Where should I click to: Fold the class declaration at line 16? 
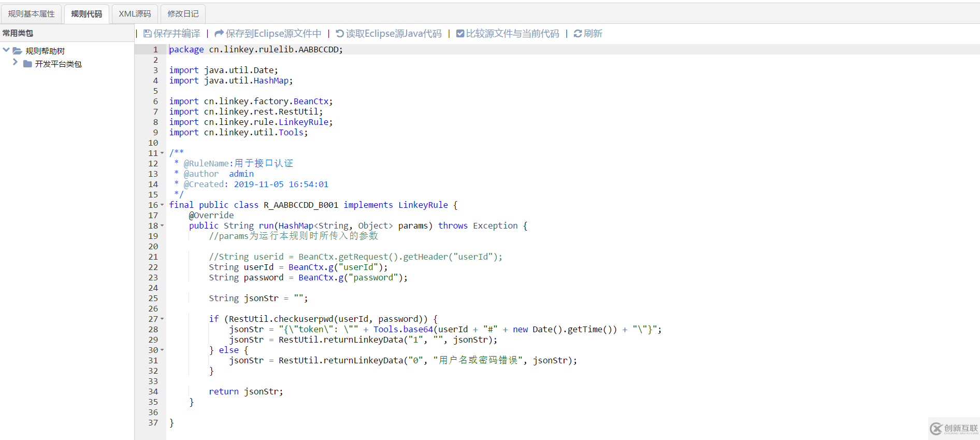coord(162,205)
